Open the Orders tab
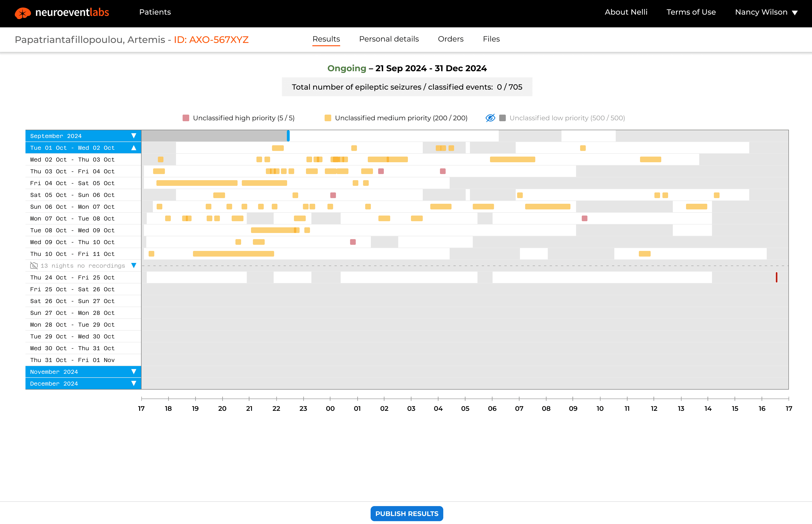The height and width of the screenshot is (524, 812). [x=450, y=39]
